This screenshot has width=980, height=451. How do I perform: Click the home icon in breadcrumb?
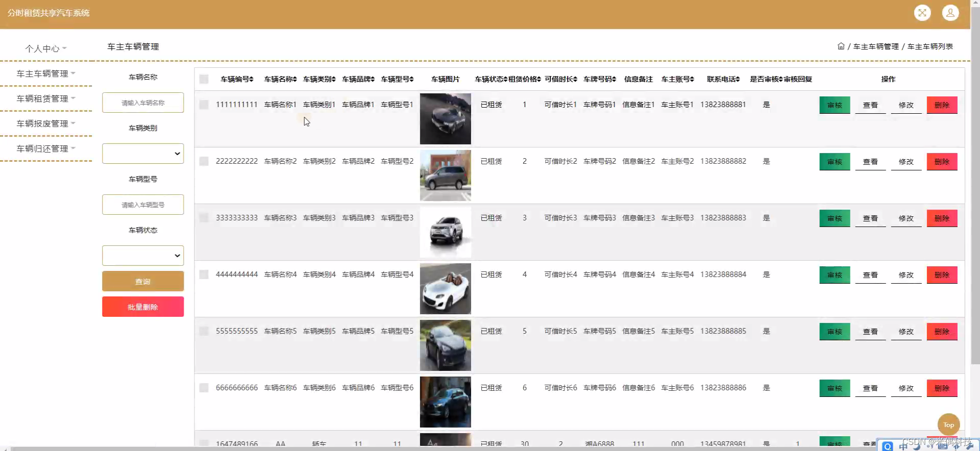841,46
